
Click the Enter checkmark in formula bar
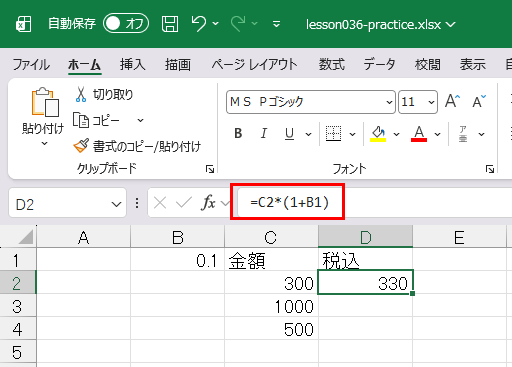pyautogui.click(x=184, y=203)
